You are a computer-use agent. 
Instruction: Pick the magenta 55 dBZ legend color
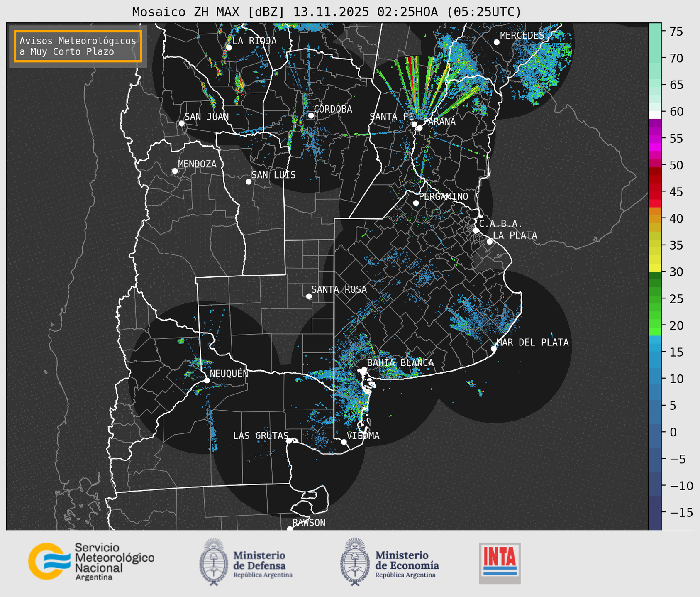(x=655, y=138)
